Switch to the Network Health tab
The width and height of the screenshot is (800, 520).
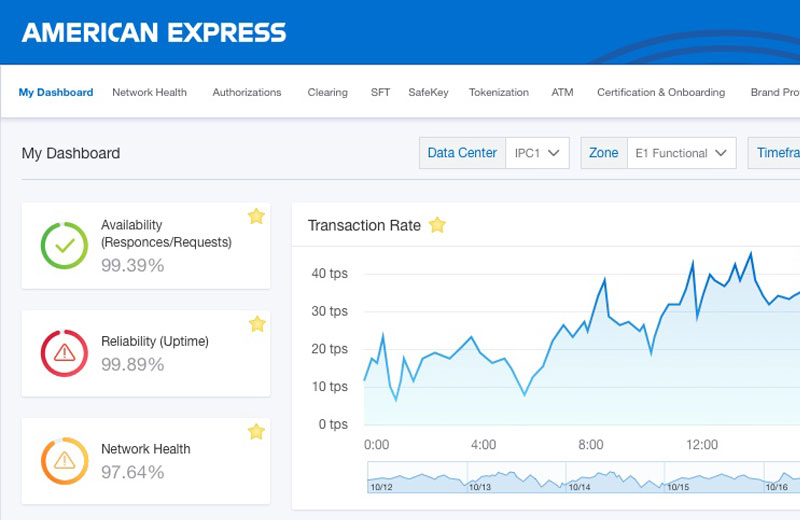149,92
